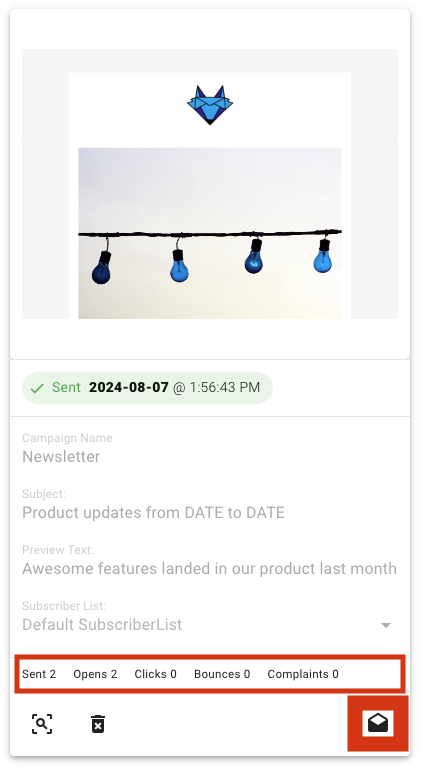Click the Campaign Name field 'Newsletter'

(61, 457)
